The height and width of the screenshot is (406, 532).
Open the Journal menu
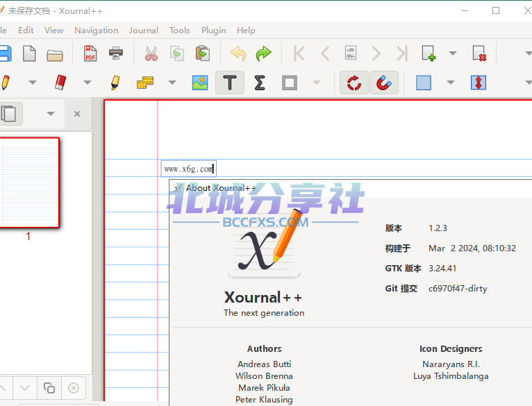(x=144, y=30)
